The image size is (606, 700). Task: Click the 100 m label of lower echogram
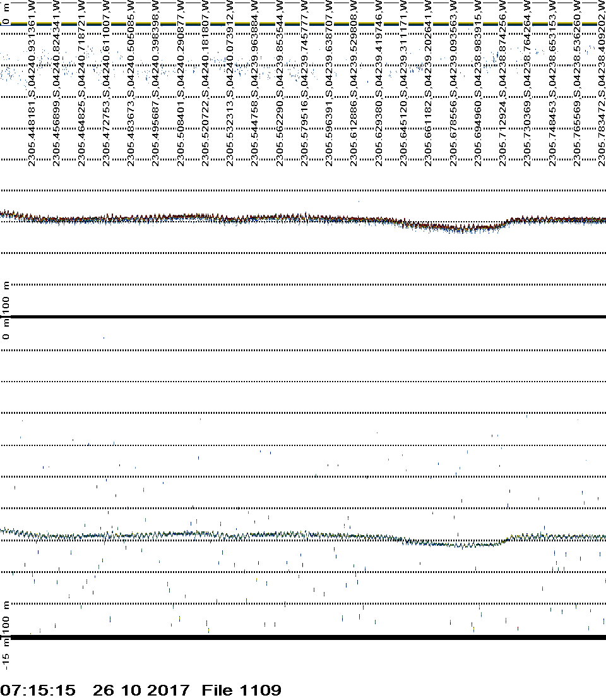tap(6, 619)
